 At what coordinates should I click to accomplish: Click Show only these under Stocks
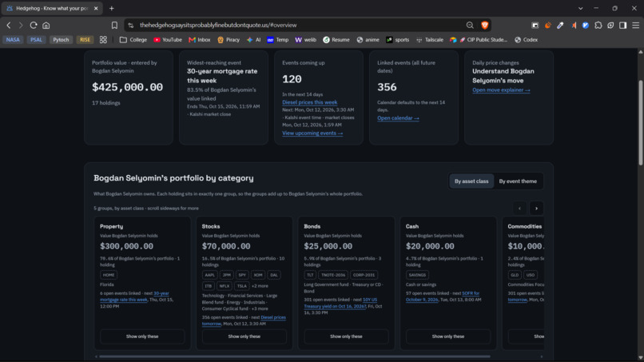point(244,336)
